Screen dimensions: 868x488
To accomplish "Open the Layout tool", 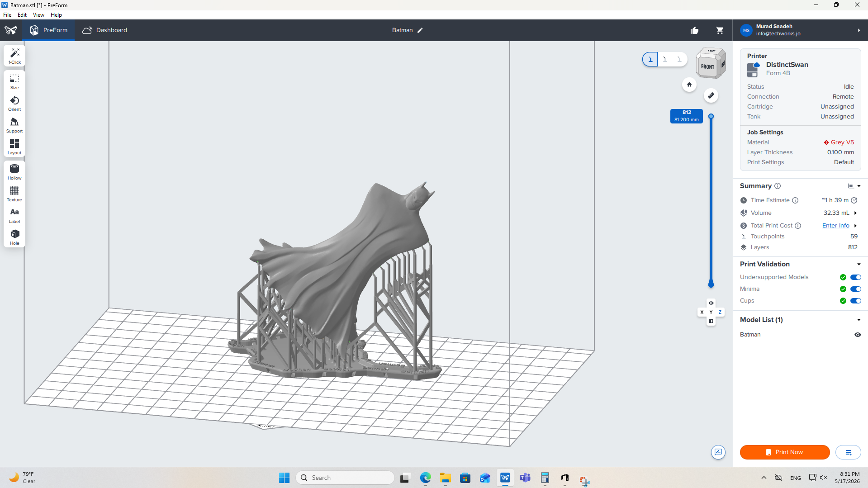I will coord(14,147).
